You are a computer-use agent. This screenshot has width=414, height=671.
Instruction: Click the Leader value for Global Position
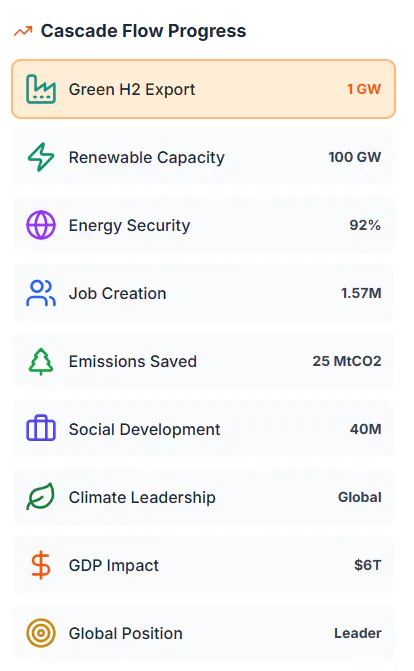(x=357, y=633)
